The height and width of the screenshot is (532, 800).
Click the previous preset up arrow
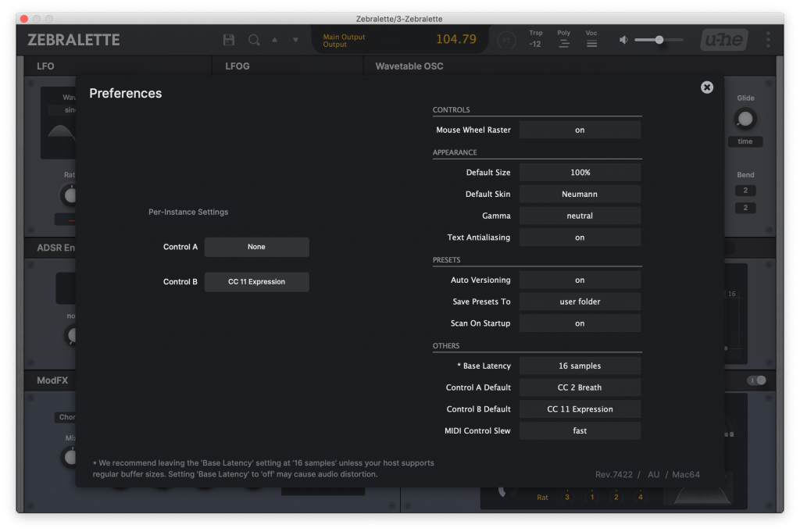(x=274, y=40)
